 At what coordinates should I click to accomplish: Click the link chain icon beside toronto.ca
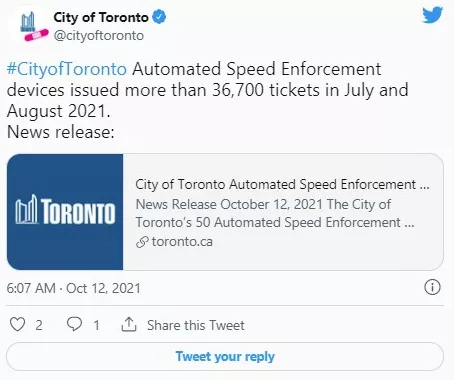(x=142, y=242)
